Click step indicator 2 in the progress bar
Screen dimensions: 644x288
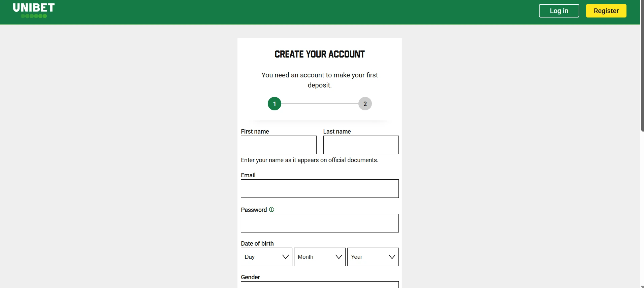tap(365, 104)
